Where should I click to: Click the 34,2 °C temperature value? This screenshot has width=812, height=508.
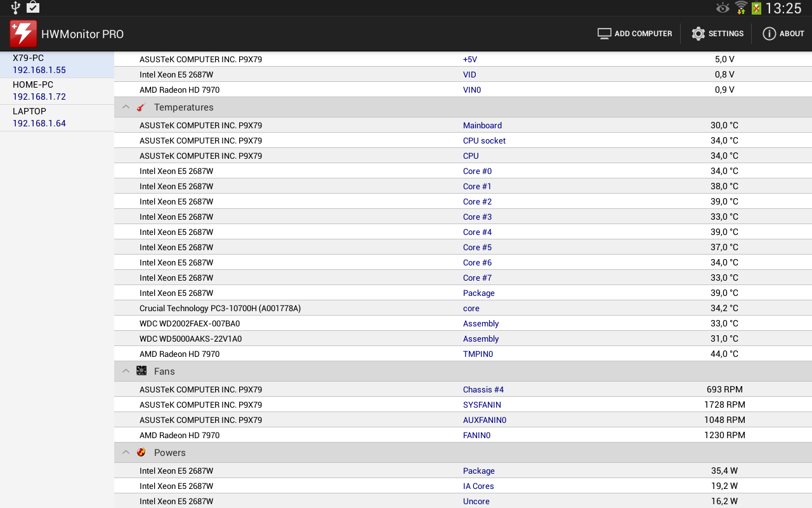tap(724, 308)
